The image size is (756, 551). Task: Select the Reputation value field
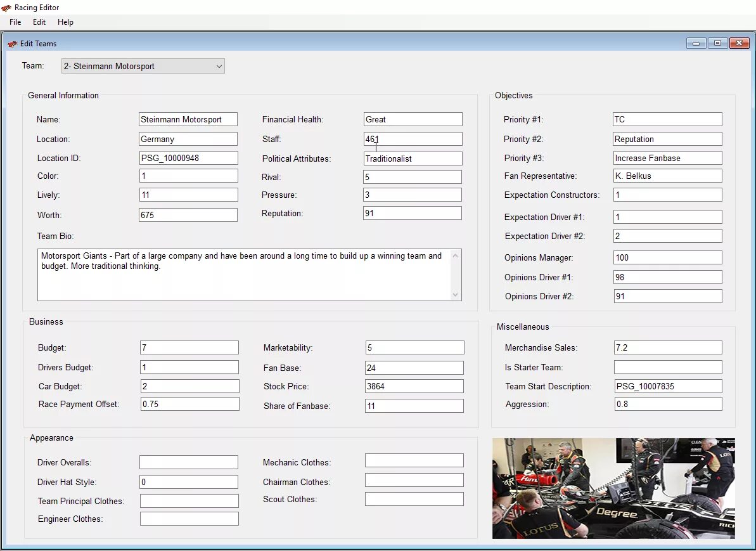(x=412, y=212)
